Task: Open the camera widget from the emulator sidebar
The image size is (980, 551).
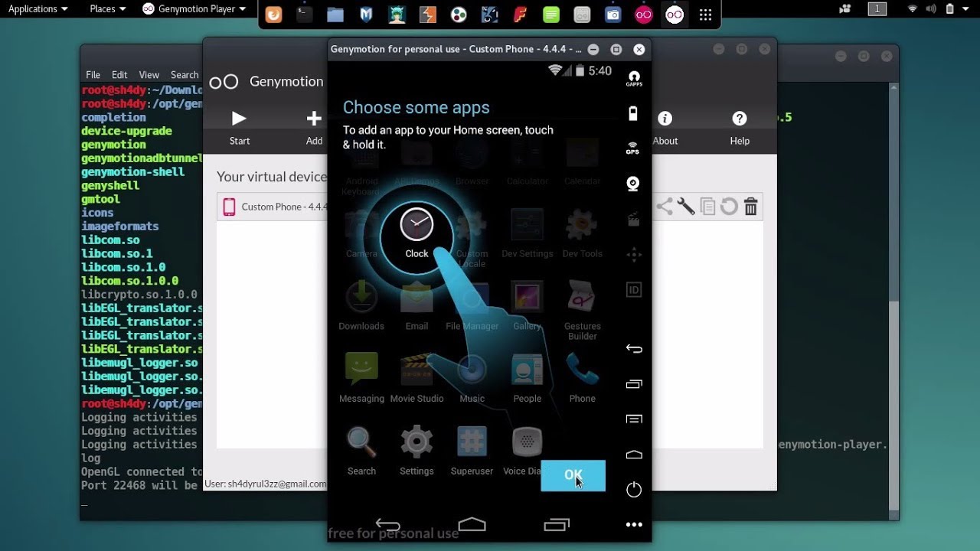Action: (633, 184)
